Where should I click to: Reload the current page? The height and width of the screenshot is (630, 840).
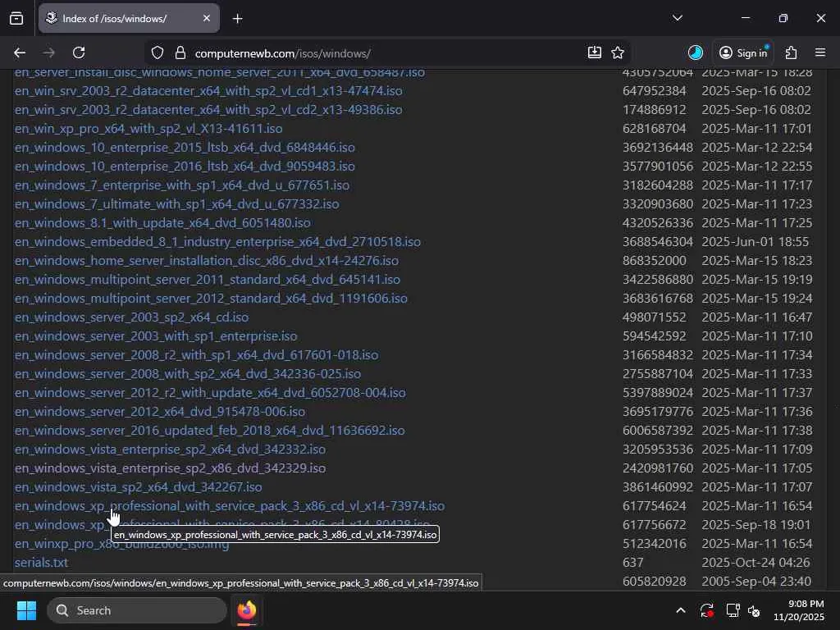click(x=79, y=52)
